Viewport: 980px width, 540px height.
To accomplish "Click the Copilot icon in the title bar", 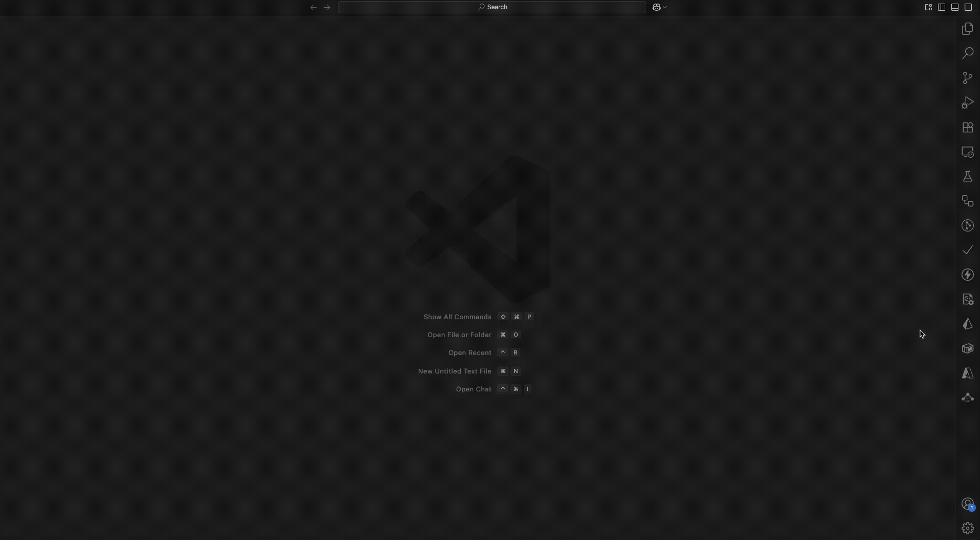I will 656,7.
